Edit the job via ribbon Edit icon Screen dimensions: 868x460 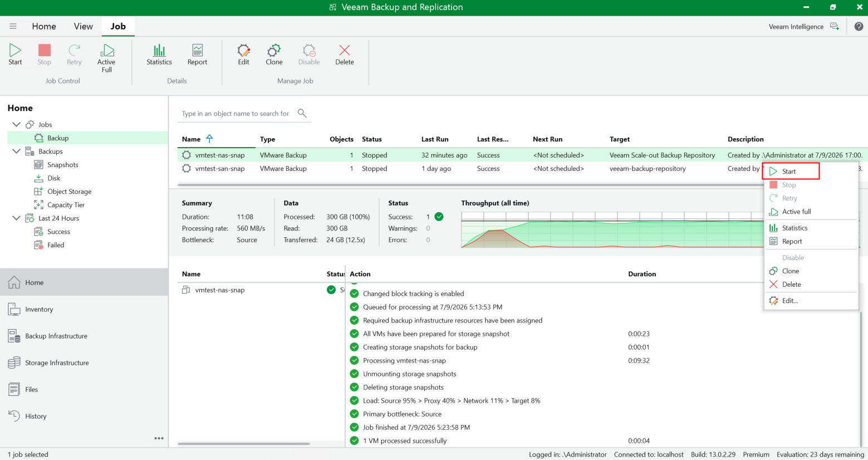[243, 55]
